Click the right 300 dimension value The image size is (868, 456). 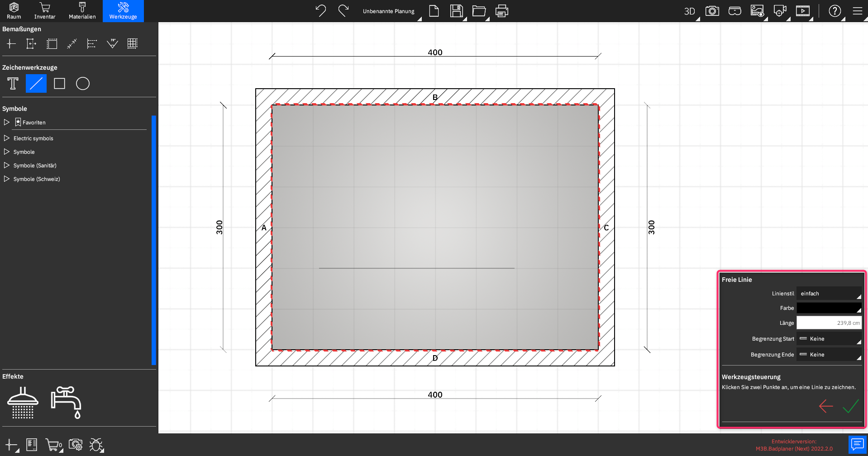tap(652, 227)
